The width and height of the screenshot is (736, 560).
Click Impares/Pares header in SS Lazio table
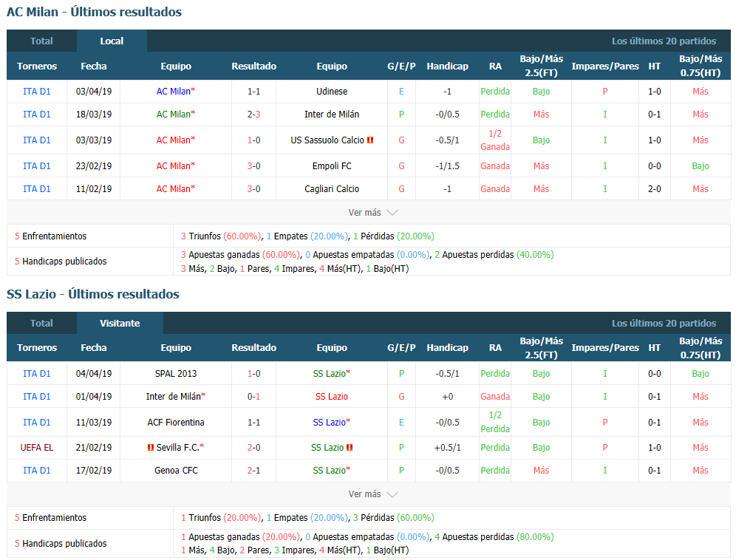click(x=605, y=348)
